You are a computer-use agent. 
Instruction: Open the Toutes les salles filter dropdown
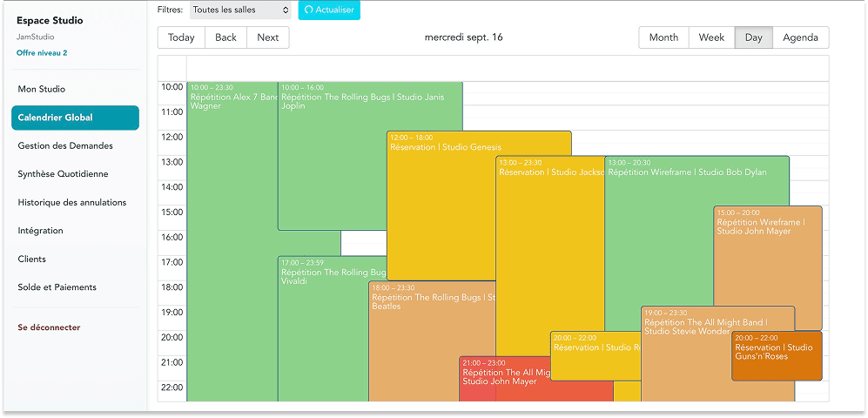(240, 10)
